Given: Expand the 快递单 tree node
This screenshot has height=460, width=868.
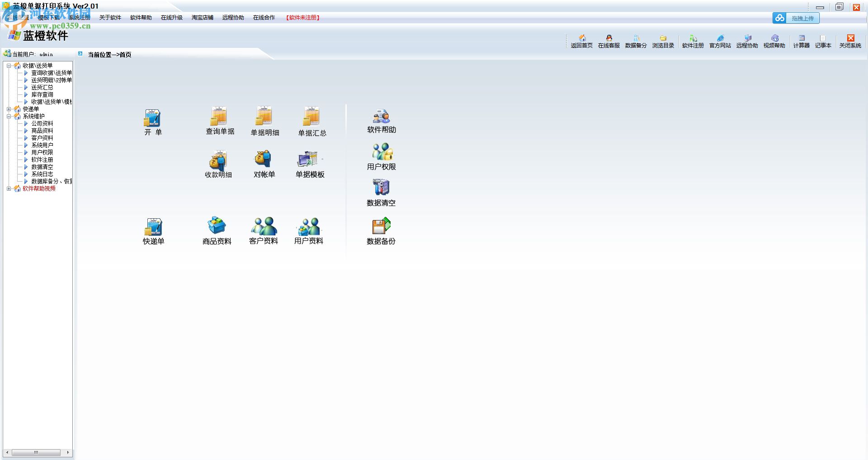Looking at the screenshot, I should pos(9,109).
